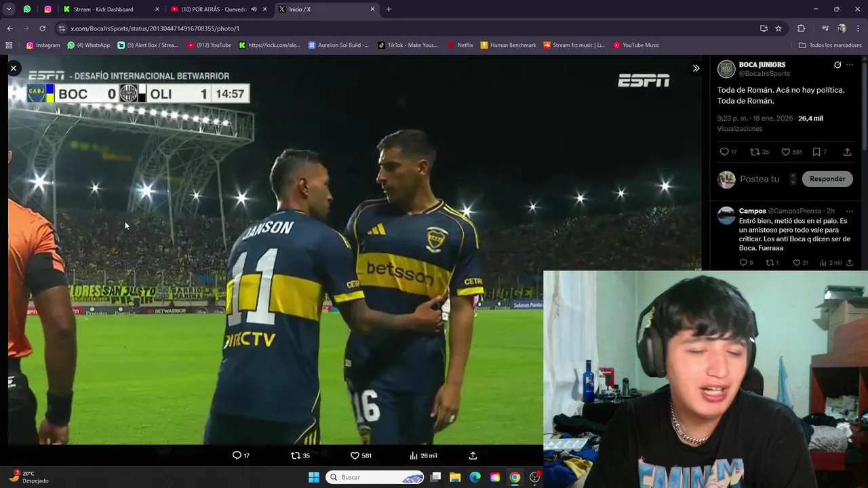
Task: Click Campos profile avatar
Action: [726, 216]
